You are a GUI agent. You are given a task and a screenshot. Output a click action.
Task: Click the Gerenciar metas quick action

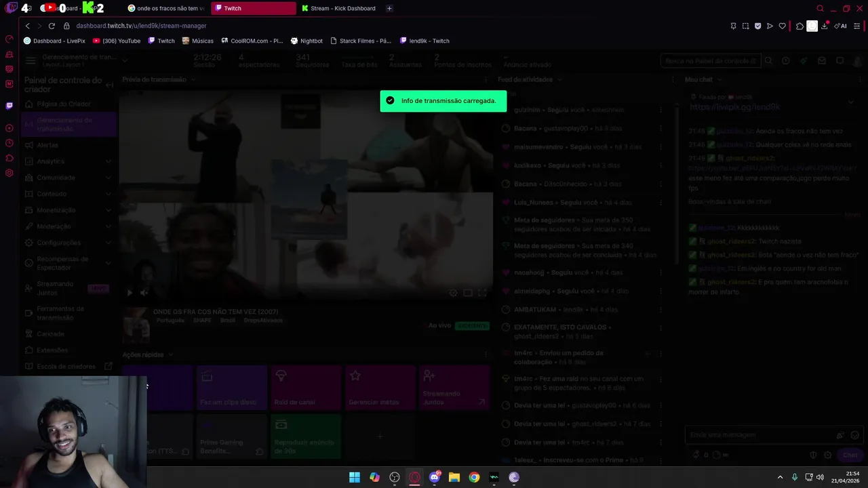pyautogui.click(x=380, y=388)
